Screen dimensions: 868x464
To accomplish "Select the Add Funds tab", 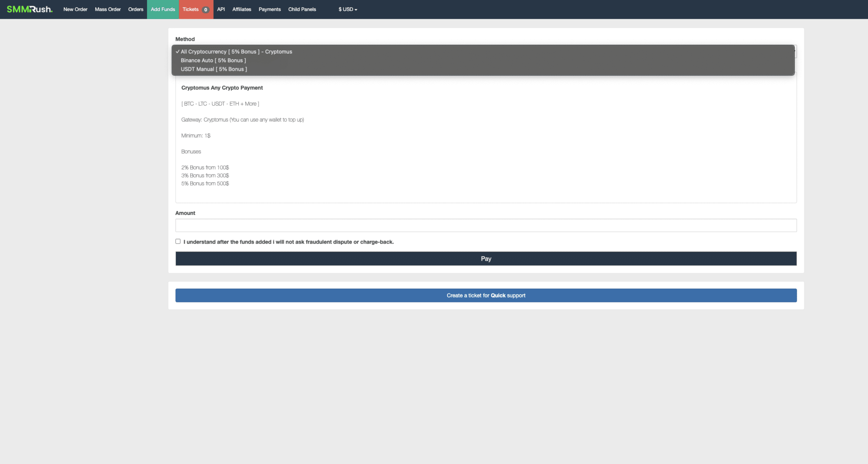I will [x=163, y=9].
